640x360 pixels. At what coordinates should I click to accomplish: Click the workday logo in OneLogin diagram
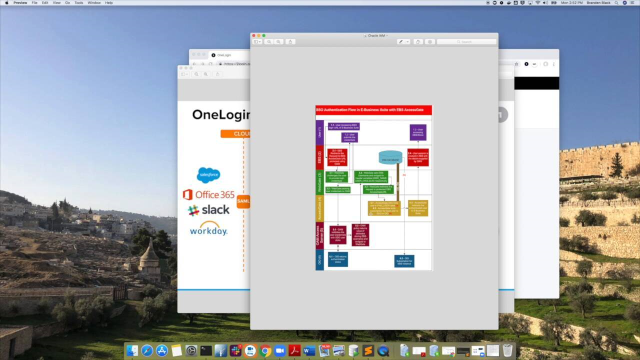(209, 229)
